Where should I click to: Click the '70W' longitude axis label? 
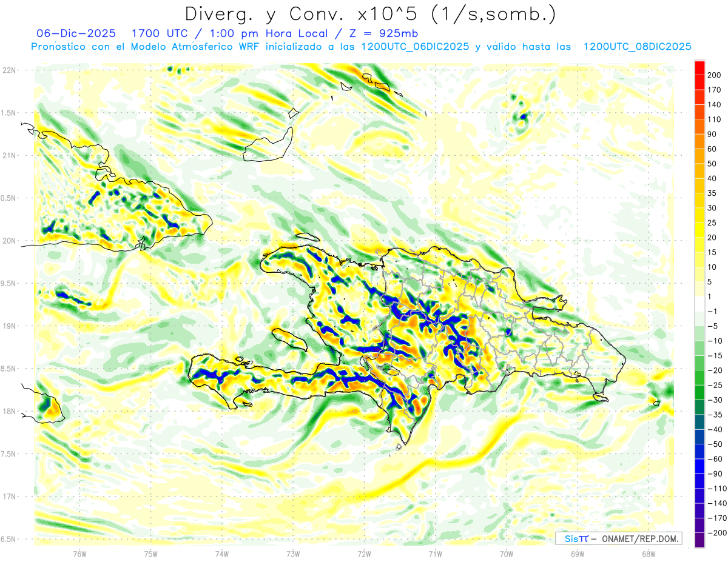[x=507, y=554]
